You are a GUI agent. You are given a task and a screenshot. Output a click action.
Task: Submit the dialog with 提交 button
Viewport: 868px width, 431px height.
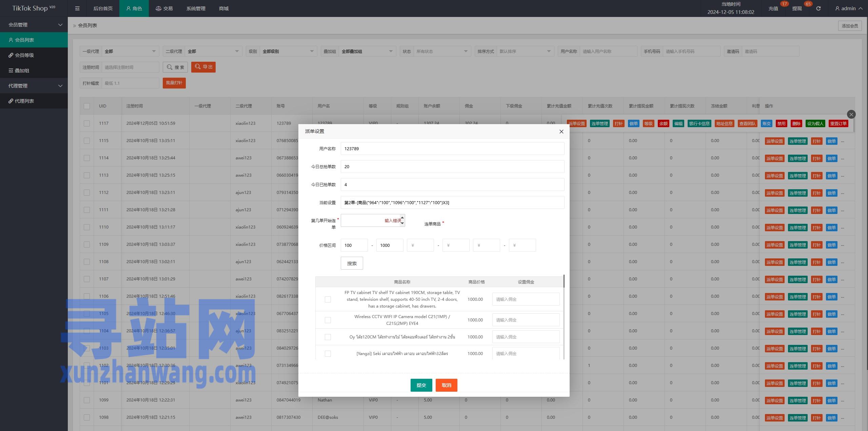tap(421, 385)
